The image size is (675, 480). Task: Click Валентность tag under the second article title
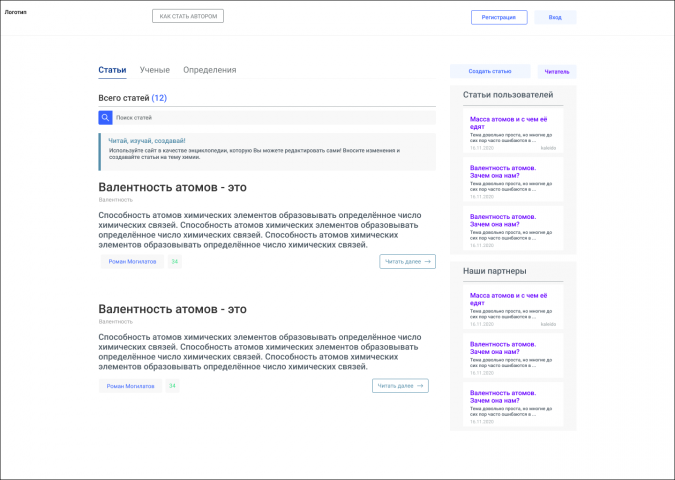[116, 322]
